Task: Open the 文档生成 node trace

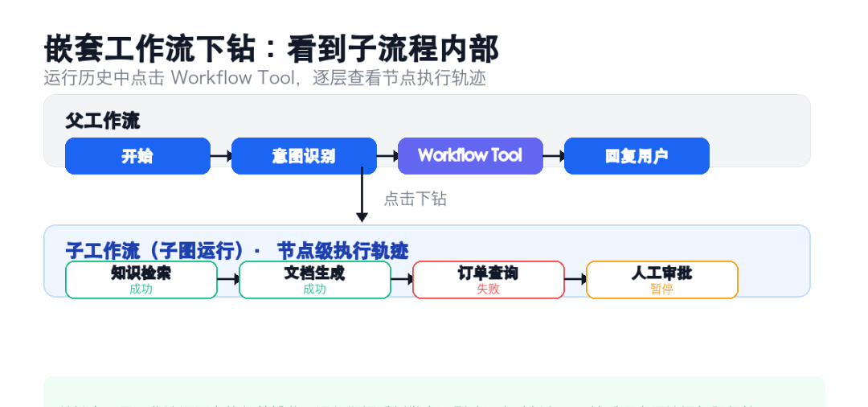Action: coord(315,280)
